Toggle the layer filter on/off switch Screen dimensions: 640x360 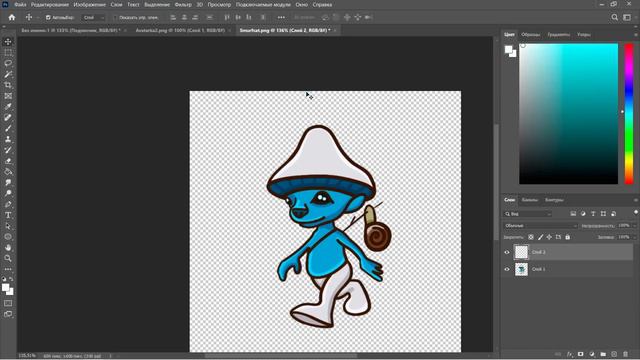click(636, 212)
